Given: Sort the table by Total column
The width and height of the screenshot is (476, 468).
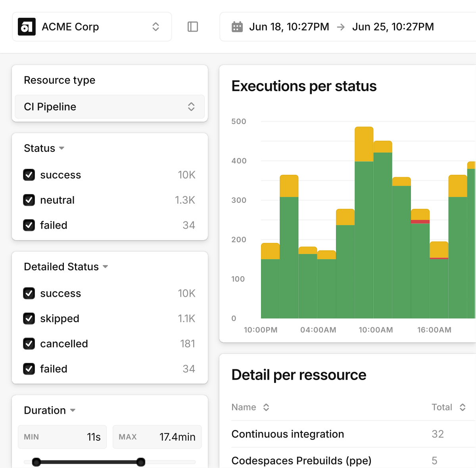Looking at the screenshot, I should (x=463, y=407).
